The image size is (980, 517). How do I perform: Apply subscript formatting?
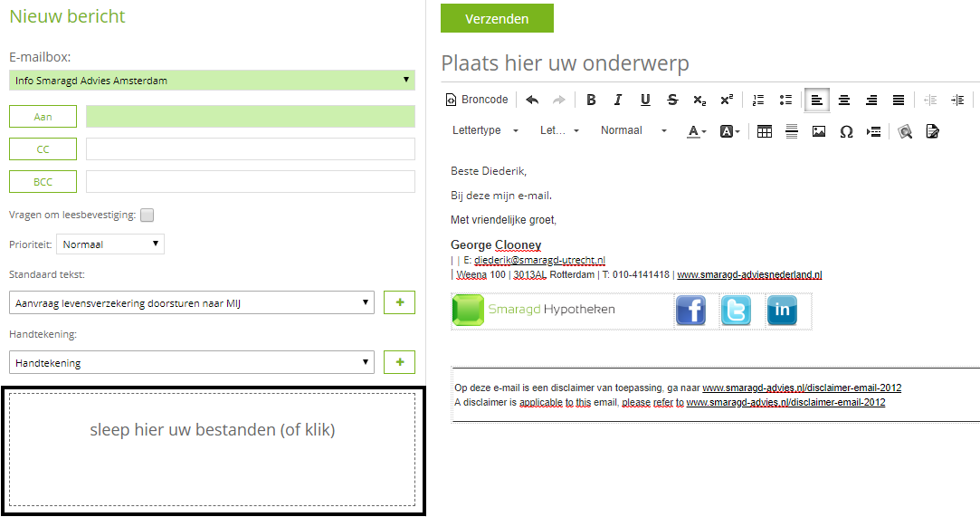coord(699,100)
